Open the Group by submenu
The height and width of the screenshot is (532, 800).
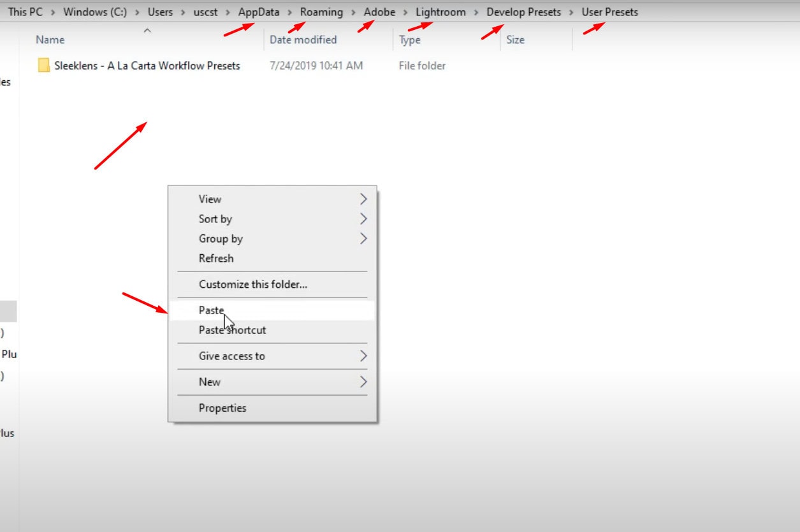click(272, 239)
